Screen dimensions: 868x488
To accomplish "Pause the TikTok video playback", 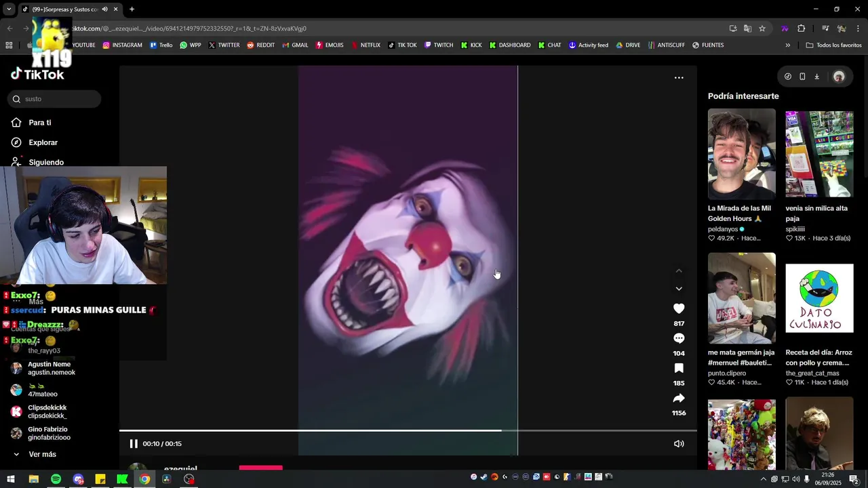I will point(134,444).
